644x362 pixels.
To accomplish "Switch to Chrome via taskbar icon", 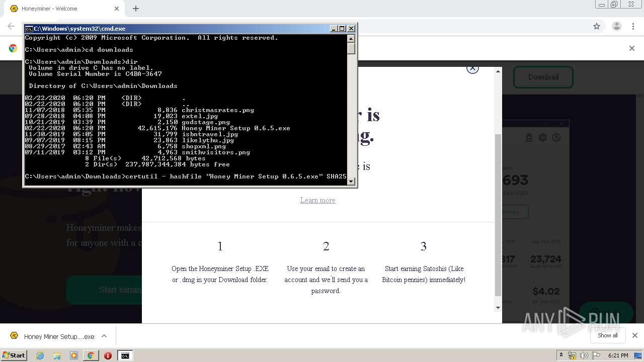I will tap(91, 355).
